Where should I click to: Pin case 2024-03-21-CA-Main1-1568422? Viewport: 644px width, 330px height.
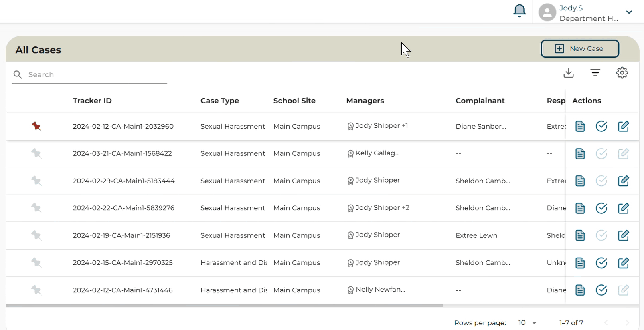coord(36,153)
